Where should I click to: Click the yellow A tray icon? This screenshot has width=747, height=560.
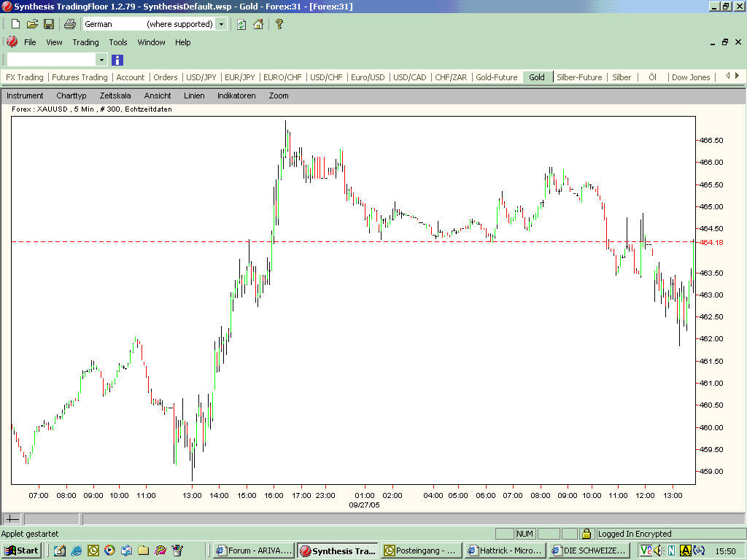click(685, 551)
